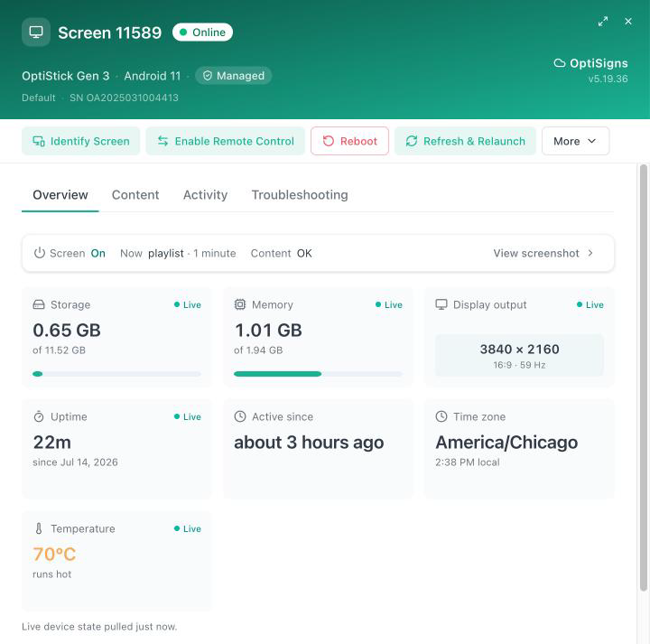Click the Memory usage progress bar
The height and width of the screenshot is (644, 650).
point(318,374)
